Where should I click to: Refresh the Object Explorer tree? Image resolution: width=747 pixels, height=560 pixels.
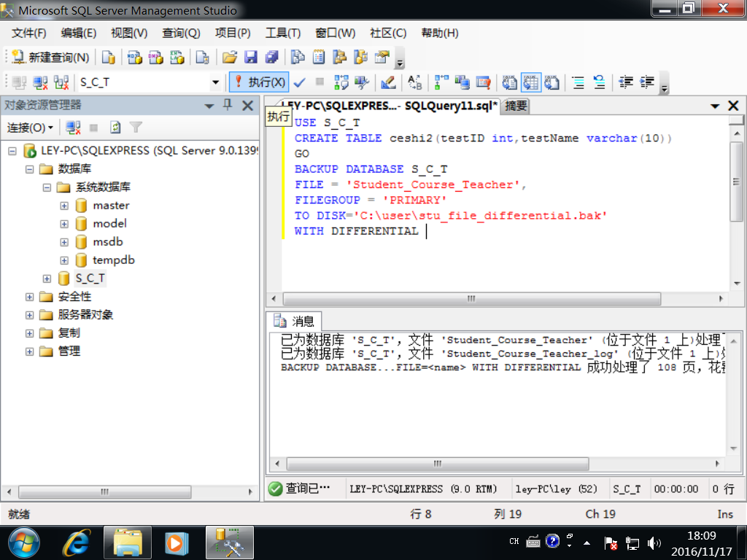pyautogui.click(x=115, y=128)
